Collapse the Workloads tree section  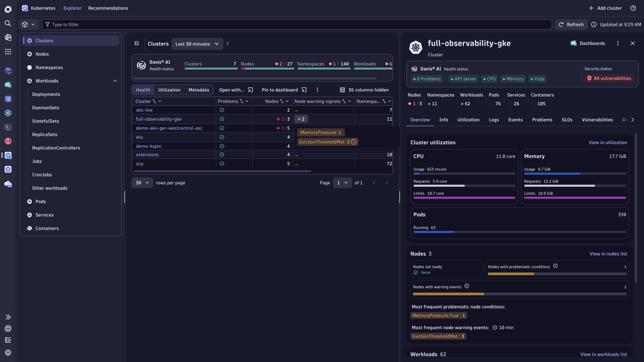click(x=115, y=81)
